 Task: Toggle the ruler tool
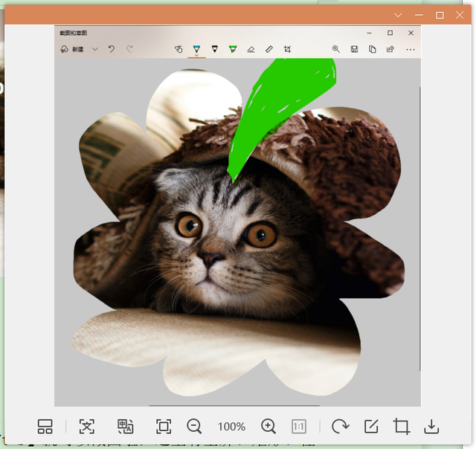269,49
